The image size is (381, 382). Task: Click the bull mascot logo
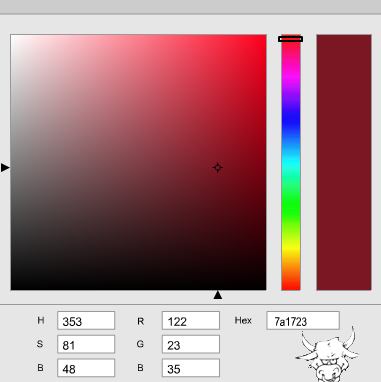(x=328, y=355)
